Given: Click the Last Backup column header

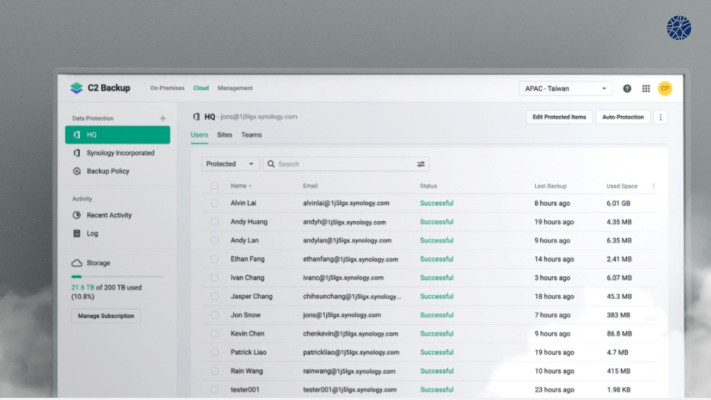Looking at the screenshot, I should pyautogui.click(x=550, y=186).
